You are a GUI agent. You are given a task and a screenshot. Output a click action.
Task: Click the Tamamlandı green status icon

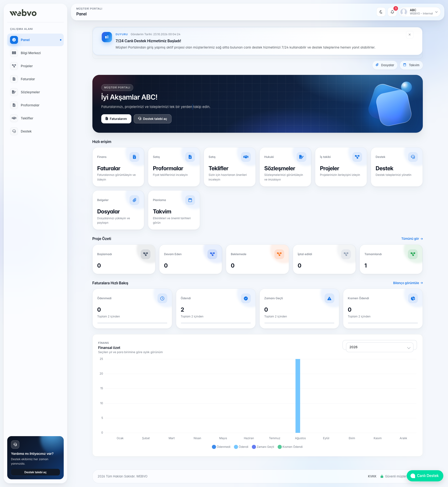413,254
